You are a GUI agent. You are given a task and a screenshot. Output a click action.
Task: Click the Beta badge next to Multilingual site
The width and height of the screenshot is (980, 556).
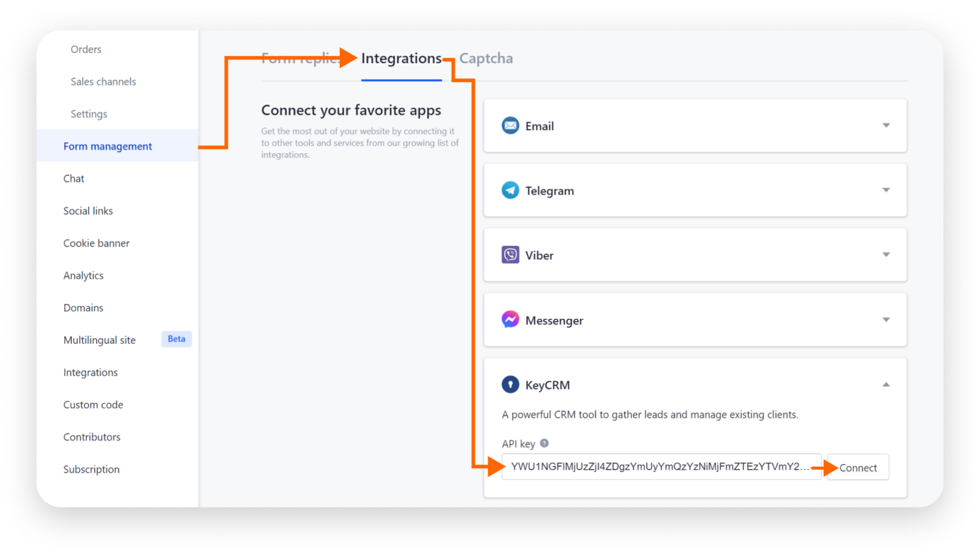point(176,339)
